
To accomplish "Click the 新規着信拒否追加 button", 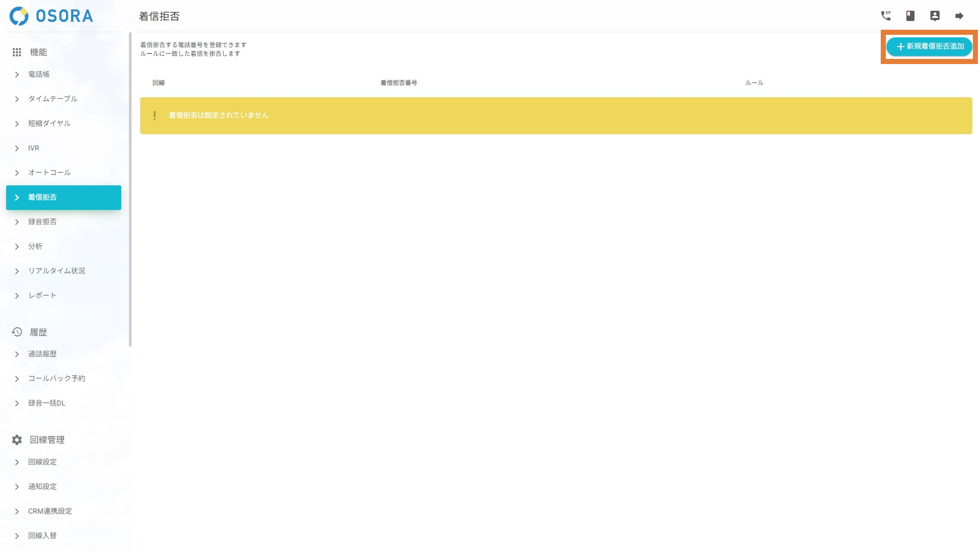I will coord(929,47).
